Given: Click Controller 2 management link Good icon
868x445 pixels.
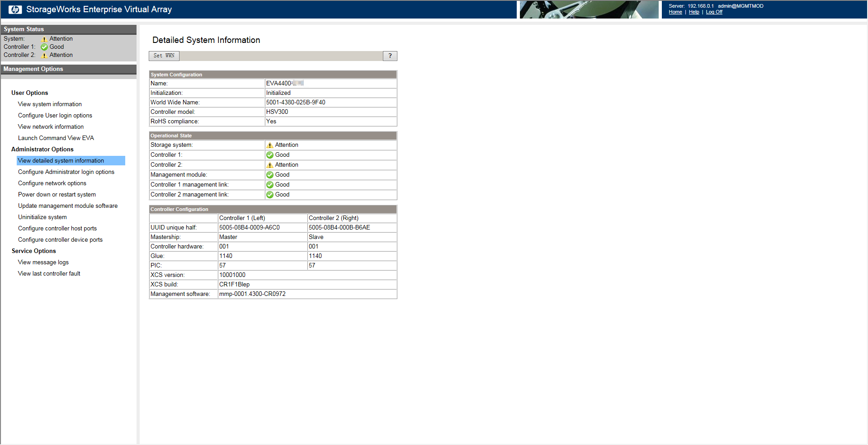Looking at the screenshot, I should [270, 195].
